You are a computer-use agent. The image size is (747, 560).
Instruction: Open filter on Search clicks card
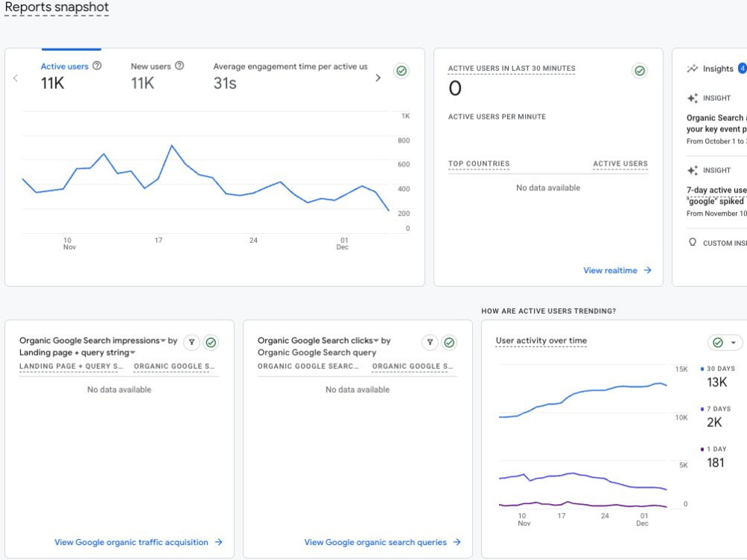coord(430,342)
